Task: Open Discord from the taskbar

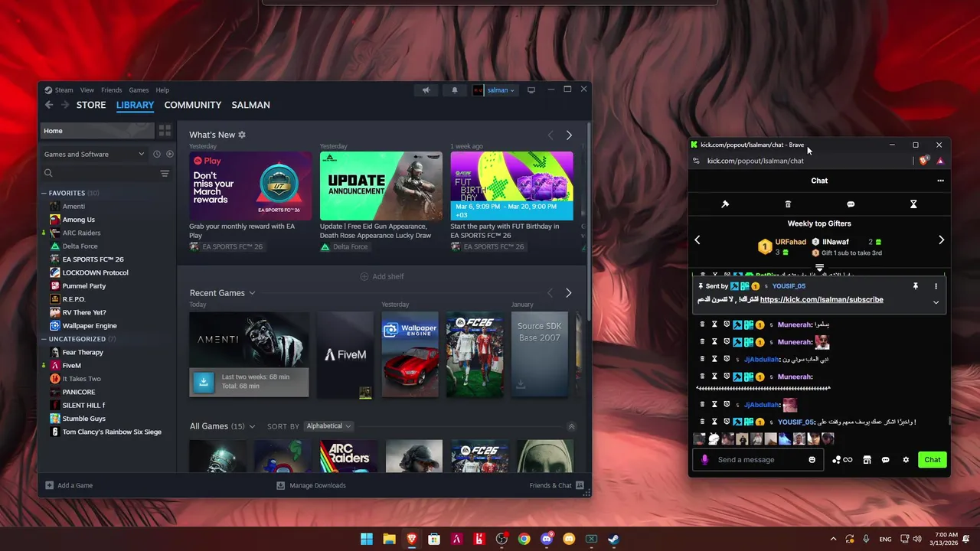Action: tap(547, 539)
